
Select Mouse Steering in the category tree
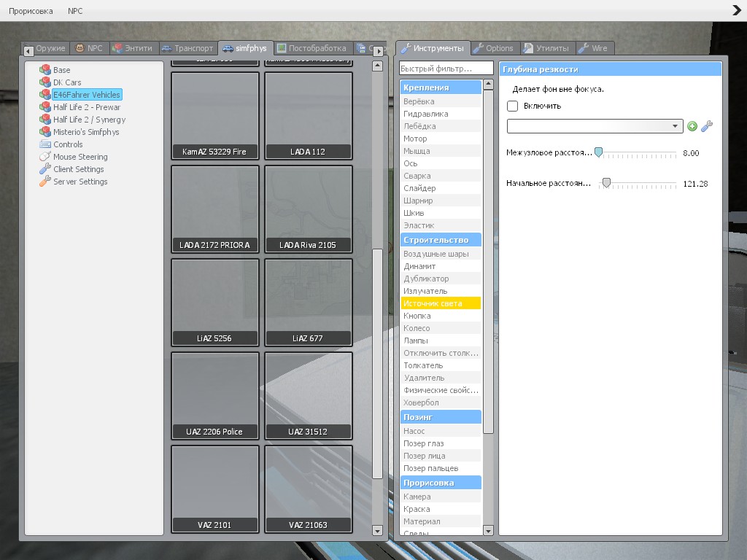tap(80, 157)
